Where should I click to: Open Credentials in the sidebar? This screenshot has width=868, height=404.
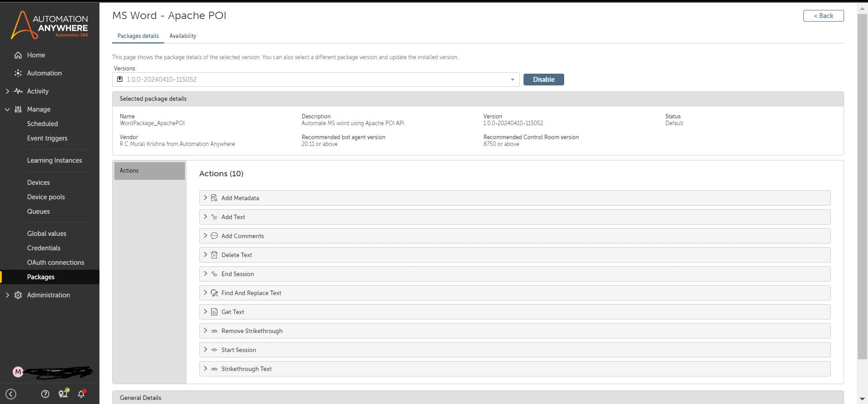(x=43, y=248)
